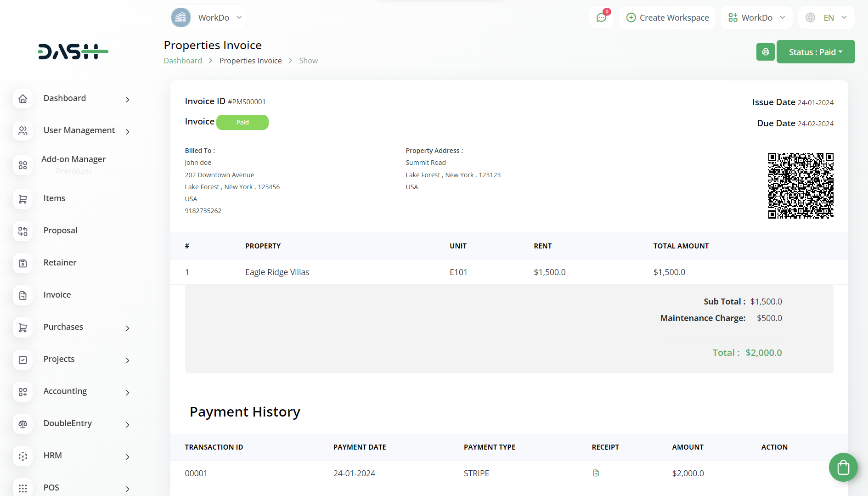Click the floating shopping bag icon
This screenshot has height=496, width=868.
[843, 467]
